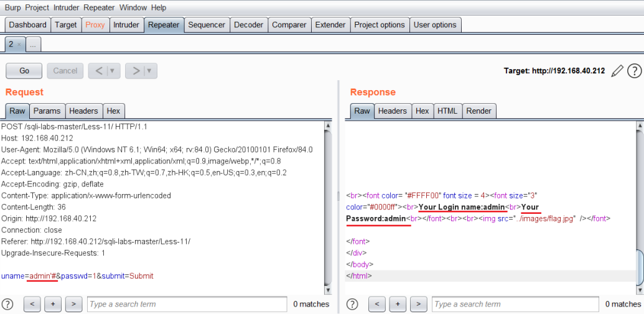Select the Repeater tool tab
Screen dimensions: 644x314
point(164,25)
